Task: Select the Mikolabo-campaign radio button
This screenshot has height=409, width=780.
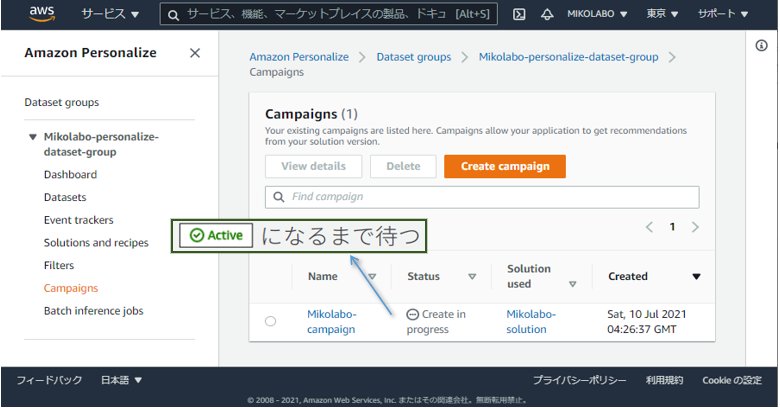Action: click(271, 321)
